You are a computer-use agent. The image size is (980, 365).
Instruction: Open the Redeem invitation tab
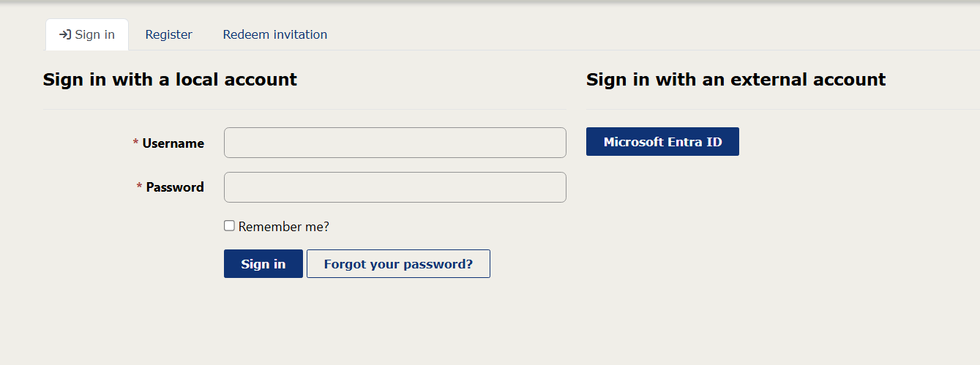tap(275, 34)
